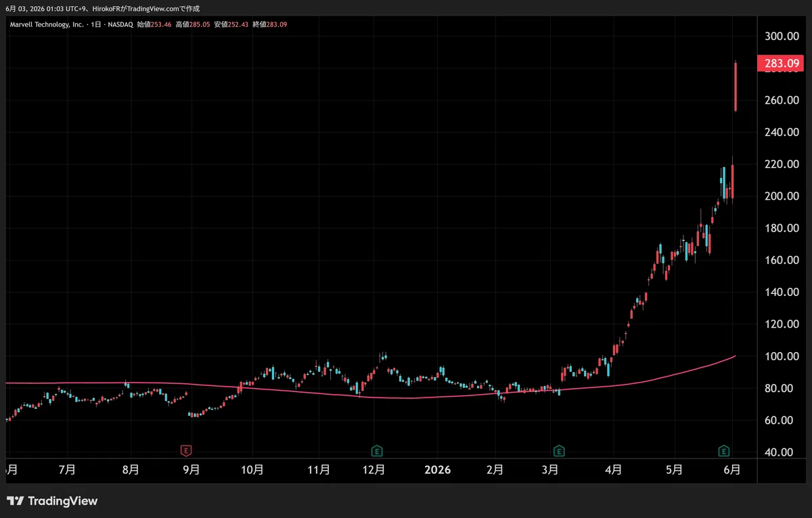Click the Marvell Technology, Inc. symbol title
The image size is (812, 518).
click(46, 24)
